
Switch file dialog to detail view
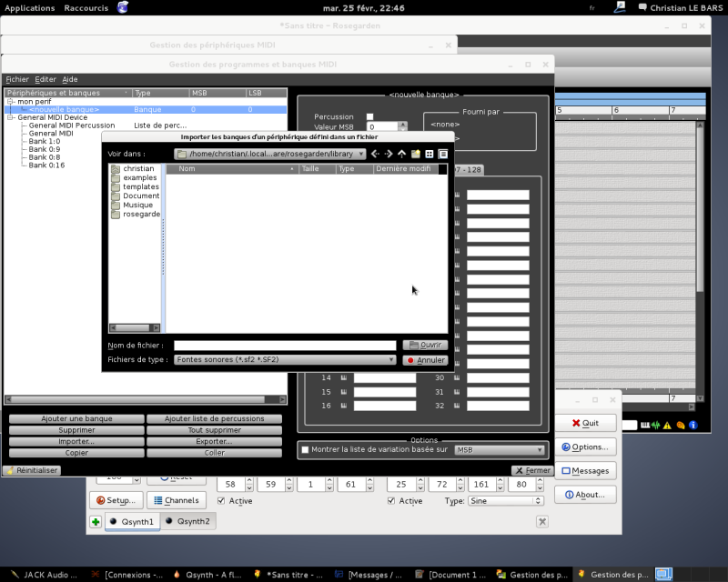tap(443, 154)
